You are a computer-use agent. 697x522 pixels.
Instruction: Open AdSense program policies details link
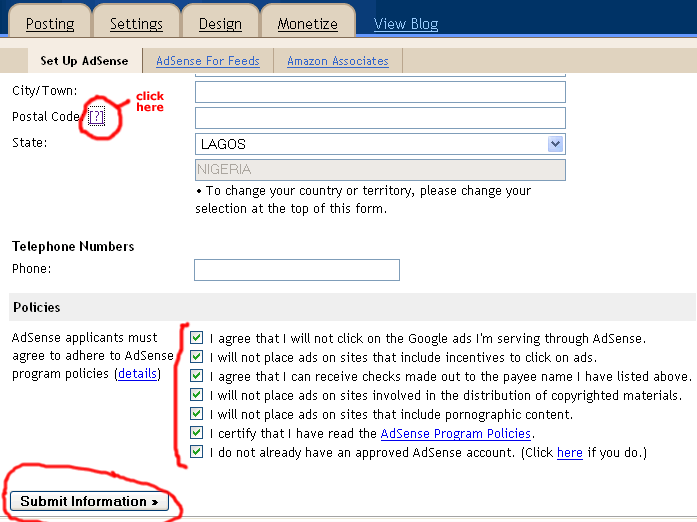point(137,373)
